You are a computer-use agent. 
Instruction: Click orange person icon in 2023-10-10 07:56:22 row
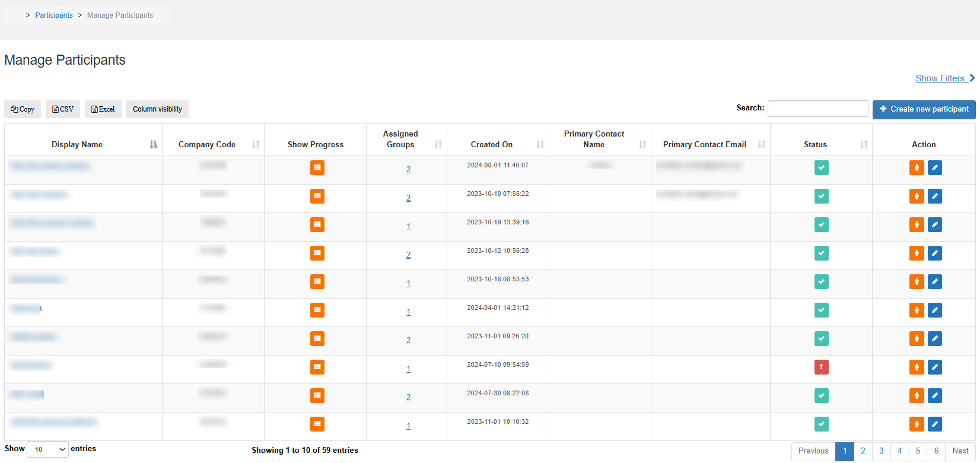click(x=917, y=196)
